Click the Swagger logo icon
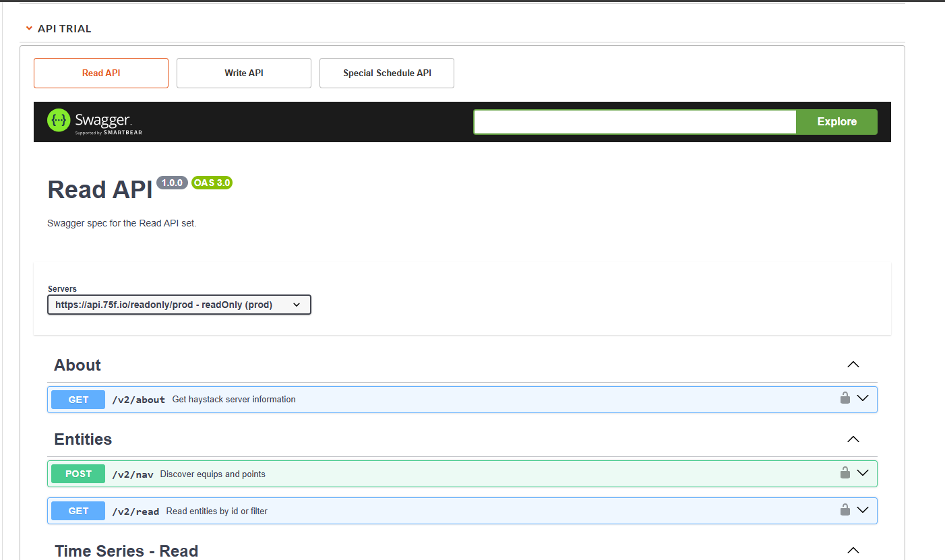945x560 pixels. [x=59, y=121]
